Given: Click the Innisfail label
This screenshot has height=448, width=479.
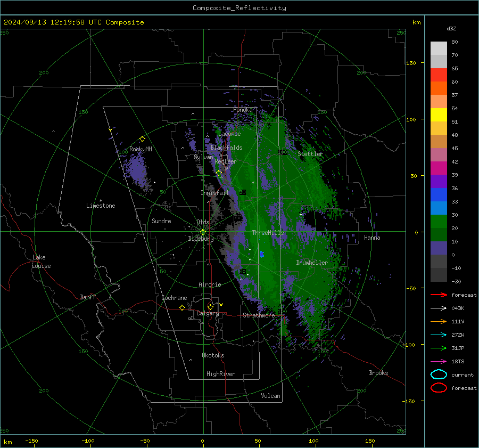Looking at the screenshot, I should pyautogui.click(x=214, y=193).
